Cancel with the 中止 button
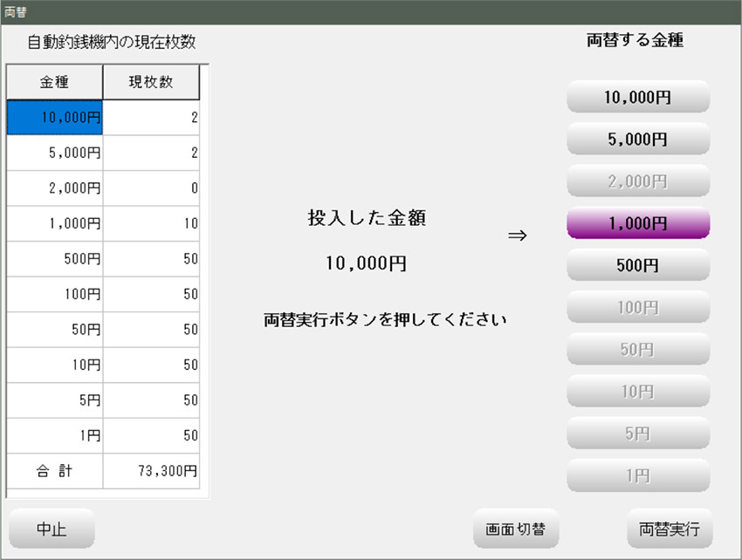This screenshot has height=560, width=742. (x=52, y=529)
